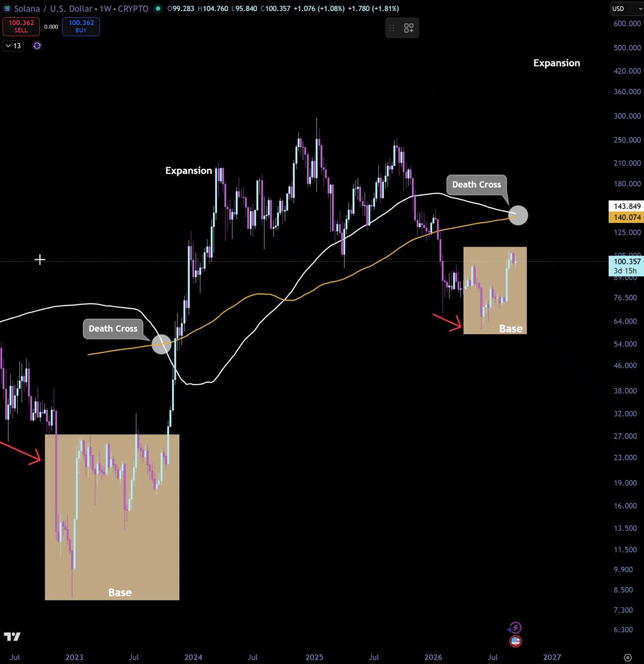Click the 64.000 price axis label
The width and height of the screenshot is (644, 664).
[x=627, y=321]
